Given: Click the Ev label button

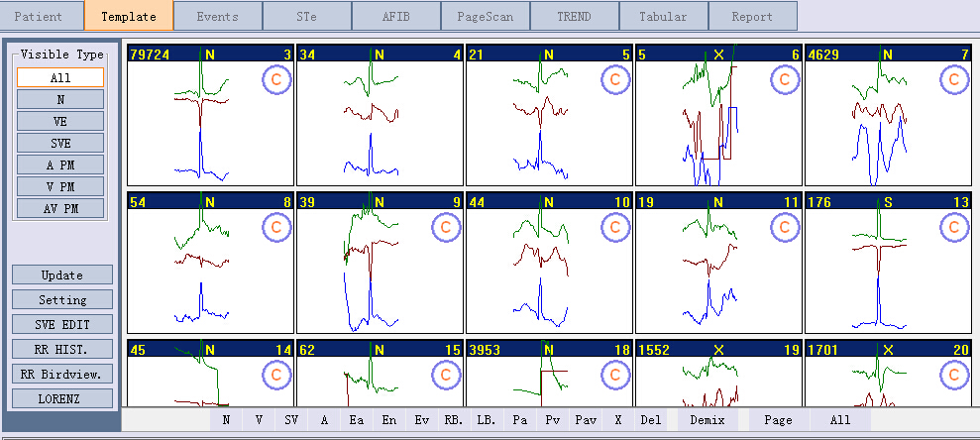Looking at the screenshot, I should pos(421,420).
